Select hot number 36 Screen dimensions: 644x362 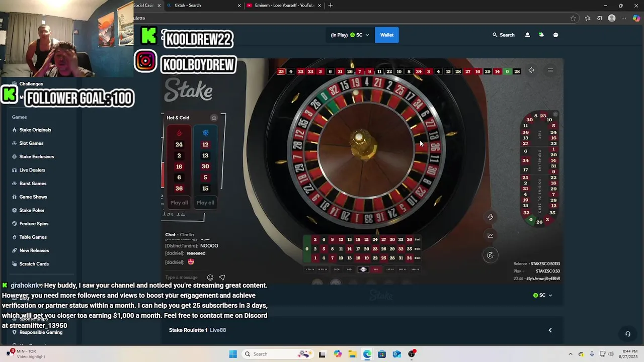click(179, 189)
